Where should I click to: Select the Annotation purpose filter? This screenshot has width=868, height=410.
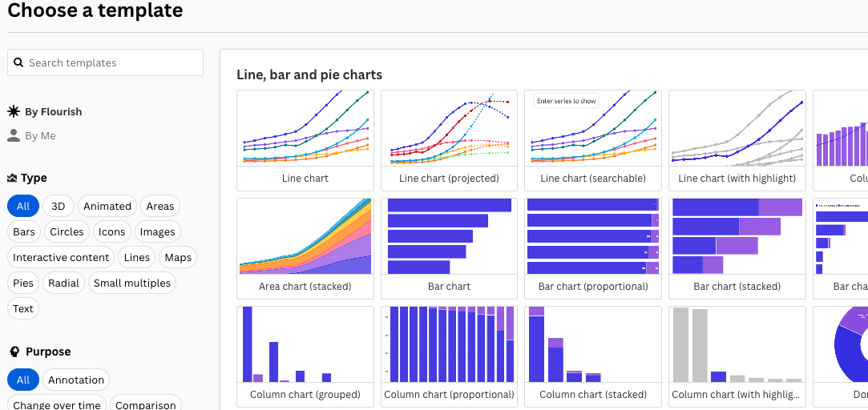click(76, 380)
